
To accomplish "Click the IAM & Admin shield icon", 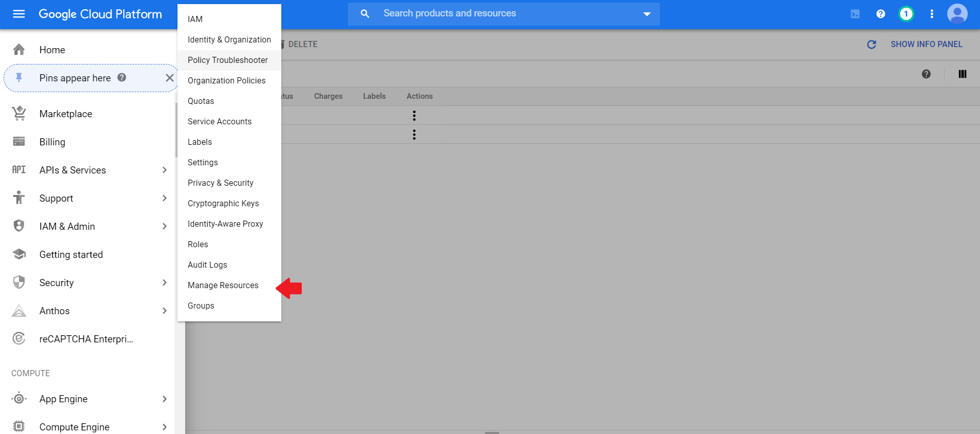I will pos(19,226).
